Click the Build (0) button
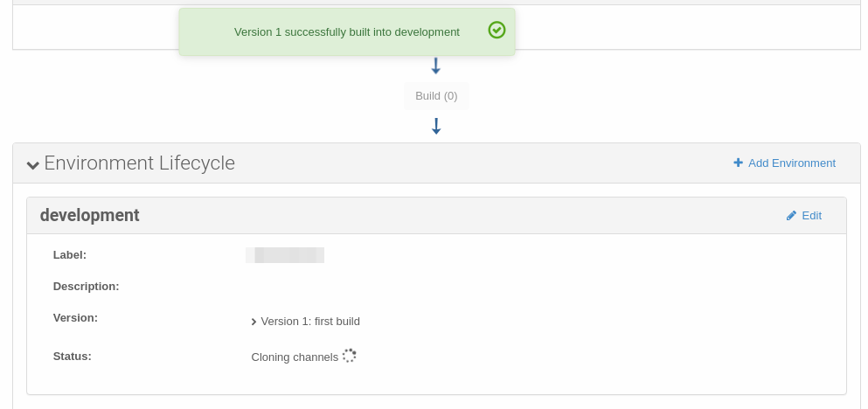This screenshot has width=868, height=409. (x=436, y=96)
